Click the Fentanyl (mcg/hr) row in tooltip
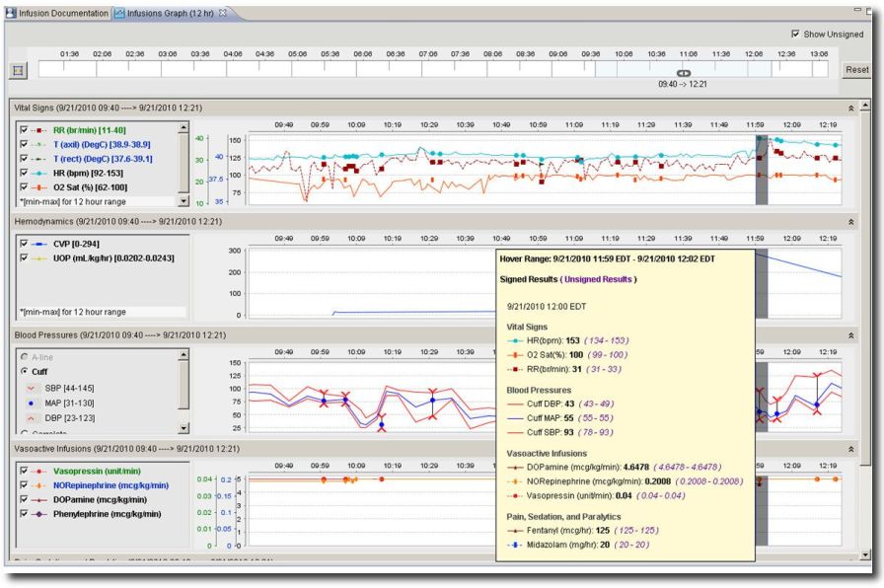Viewport: 884px width, 588px height. coord(583,531)
